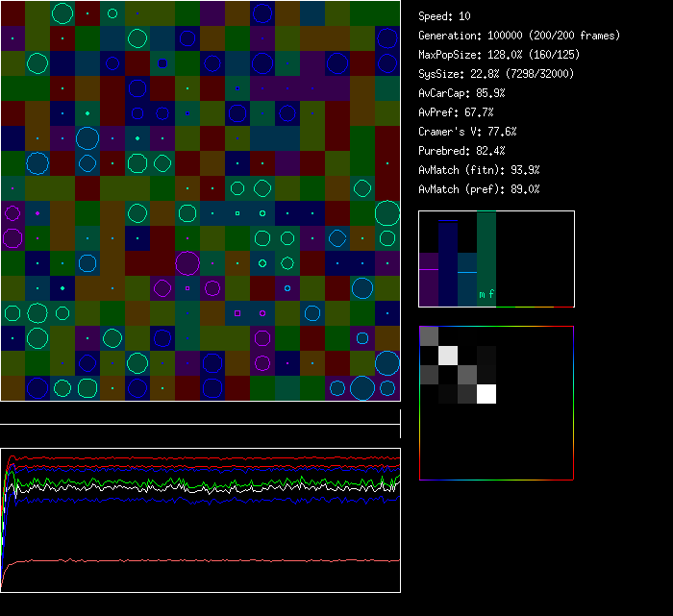
Task: Click the Cramer's V statistic
Action: pos(468,132)
